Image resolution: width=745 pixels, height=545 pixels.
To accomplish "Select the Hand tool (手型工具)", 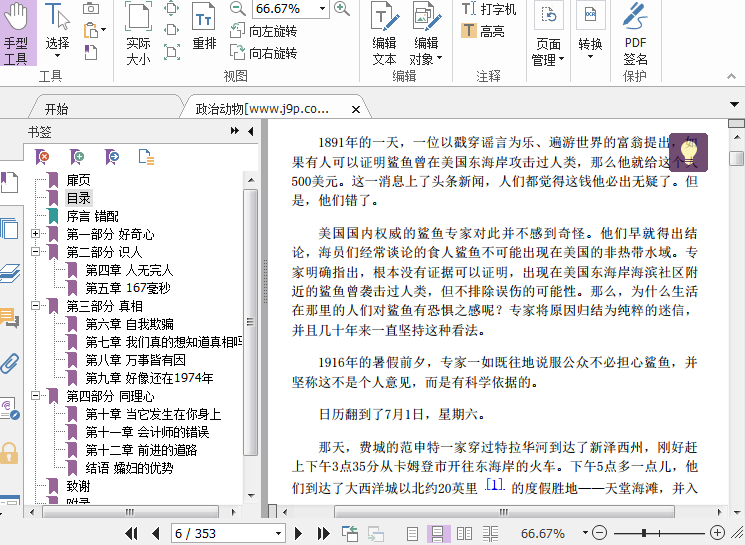I will tap(17, 32).
